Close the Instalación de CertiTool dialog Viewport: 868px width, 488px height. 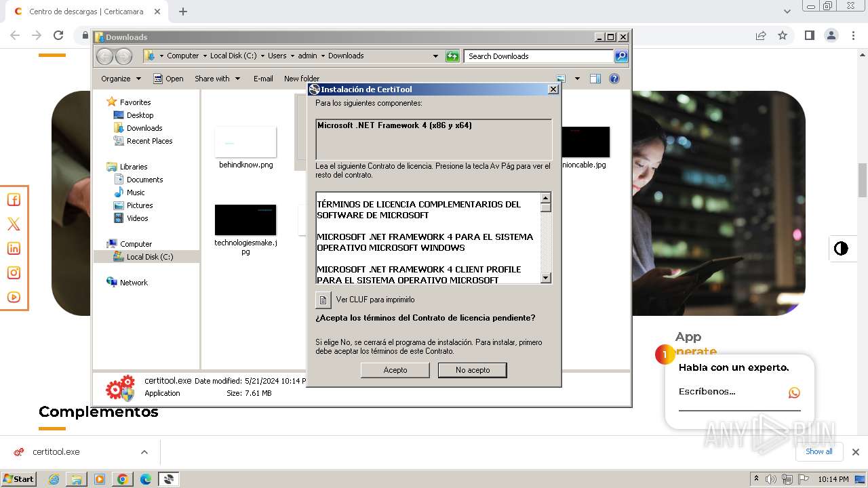click(x=553, y=89)
